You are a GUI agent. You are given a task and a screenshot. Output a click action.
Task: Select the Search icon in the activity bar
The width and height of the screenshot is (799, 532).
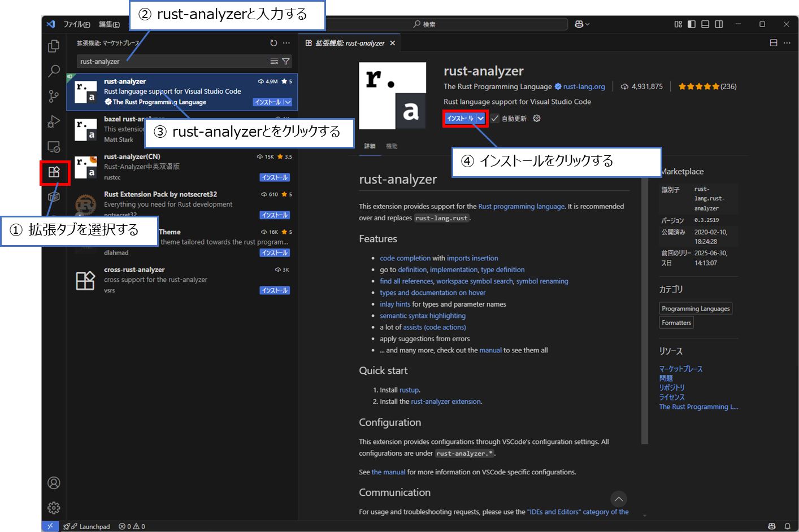54,71
